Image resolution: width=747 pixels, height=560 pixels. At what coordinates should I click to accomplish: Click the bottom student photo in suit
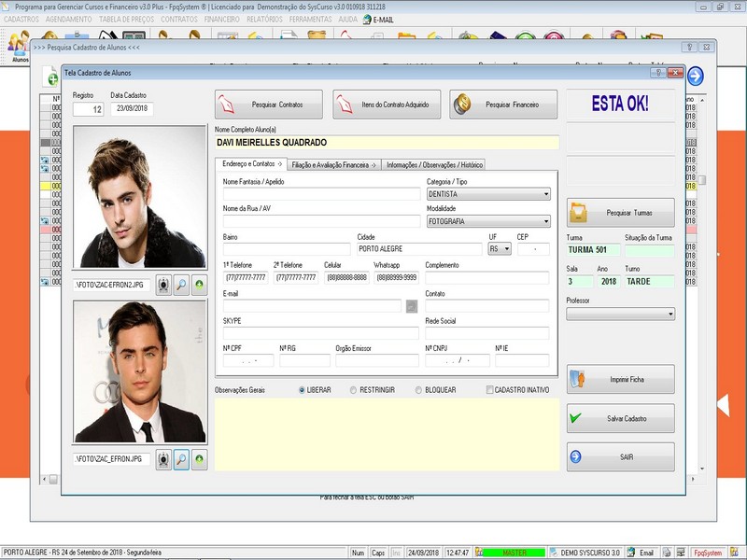(140, 371)
